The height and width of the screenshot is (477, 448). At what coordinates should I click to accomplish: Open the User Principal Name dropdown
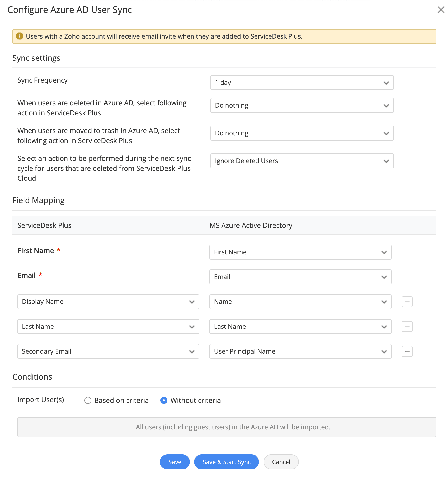pos(300,351)
